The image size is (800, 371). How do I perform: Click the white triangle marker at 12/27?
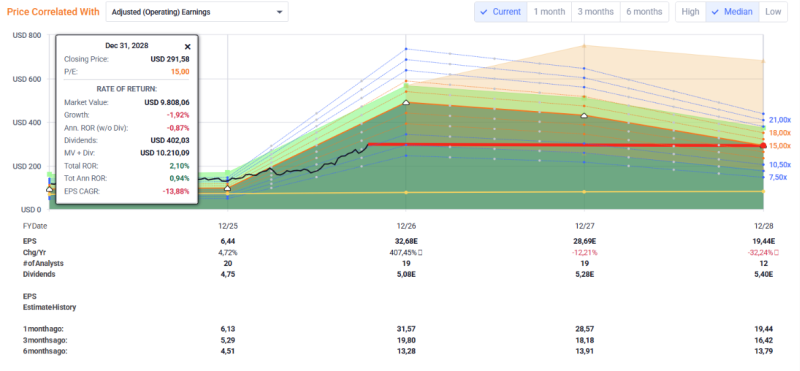pos(584,116)
